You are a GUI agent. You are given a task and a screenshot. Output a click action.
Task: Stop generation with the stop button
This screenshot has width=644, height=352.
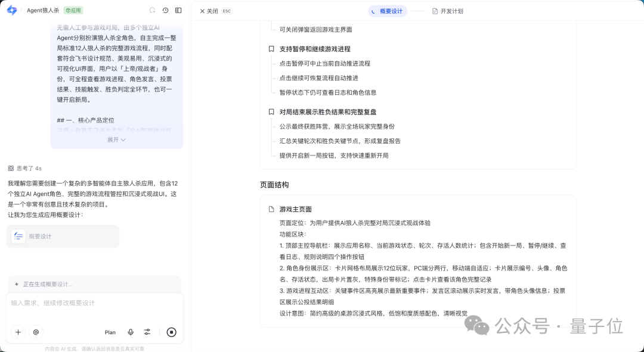coord(171,332)
